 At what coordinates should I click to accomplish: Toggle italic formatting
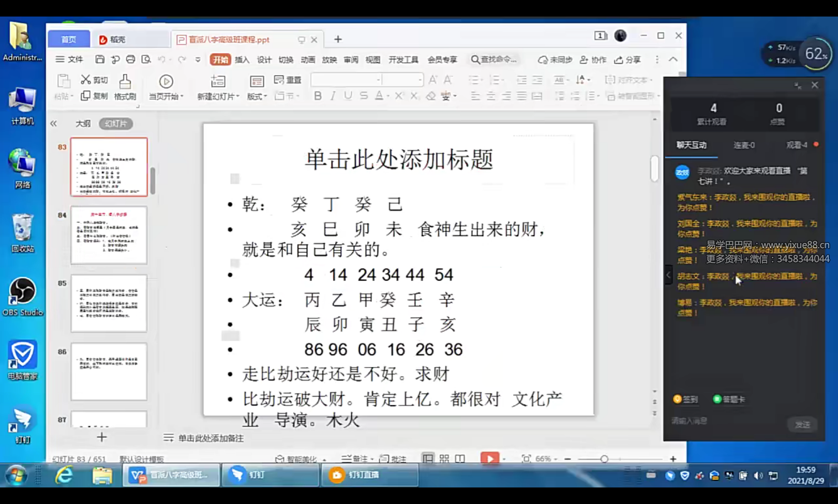(333, 96)
